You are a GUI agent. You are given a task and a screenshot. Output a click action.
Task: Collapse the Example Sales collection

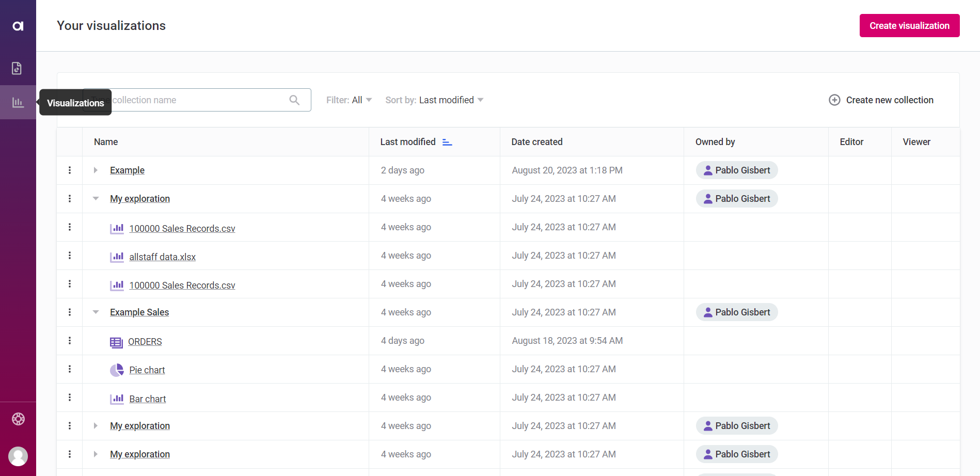[x=95, y=312]
